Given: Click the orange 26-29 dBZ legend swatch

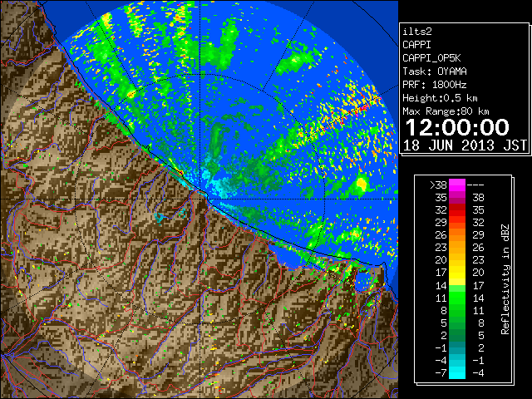Looking at the screenshot, I should [x=457, y=234].
